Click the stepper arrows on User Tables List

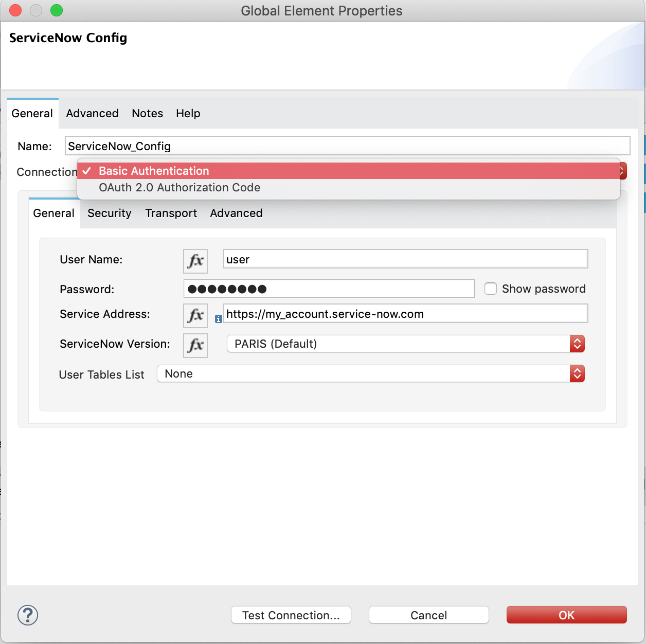coord(577,373)
